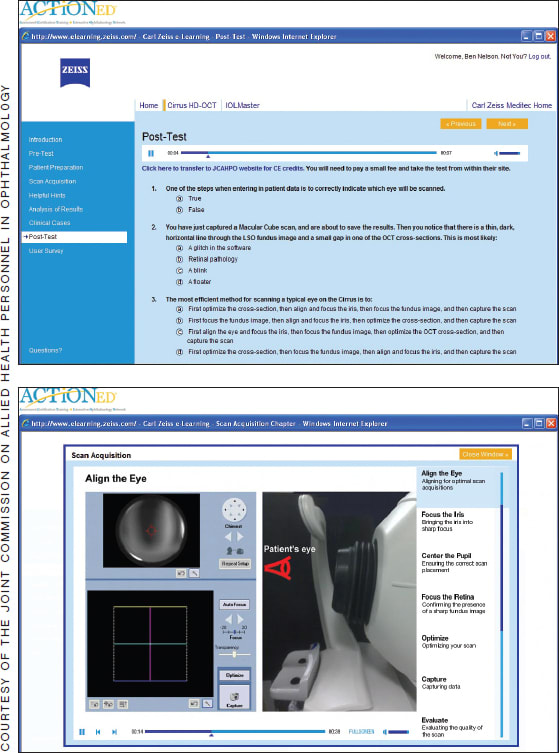Viewport: 559px width, 753px height.
Task: Open the Introduction section in sidebar
Action: click(46, 140)
